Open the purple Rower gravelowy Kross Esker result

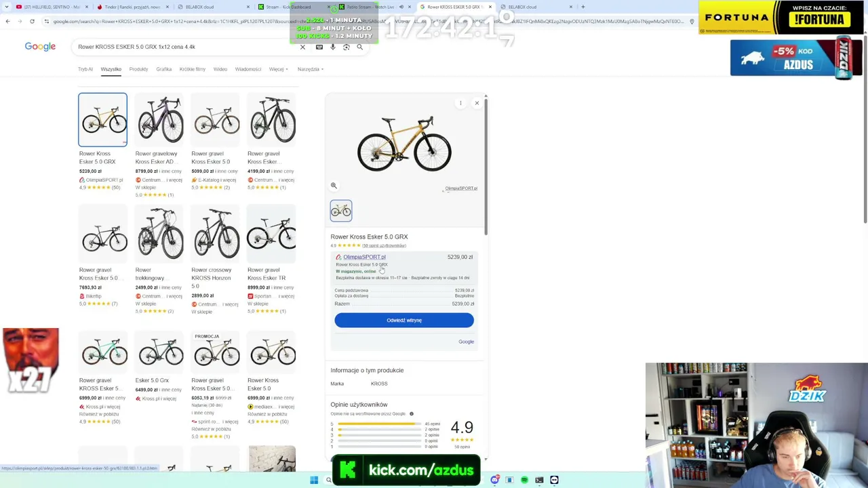click(x=159, y=120)
